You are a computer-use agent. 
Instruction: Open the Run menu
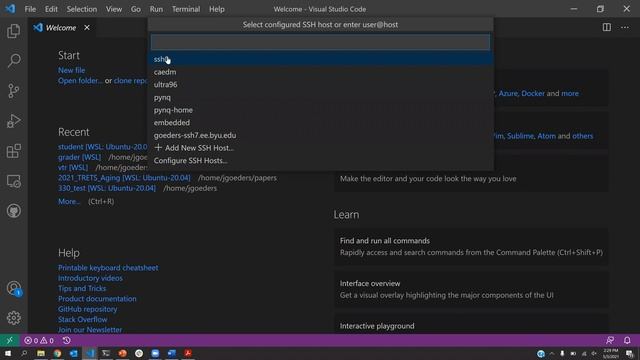pos(156,9)
